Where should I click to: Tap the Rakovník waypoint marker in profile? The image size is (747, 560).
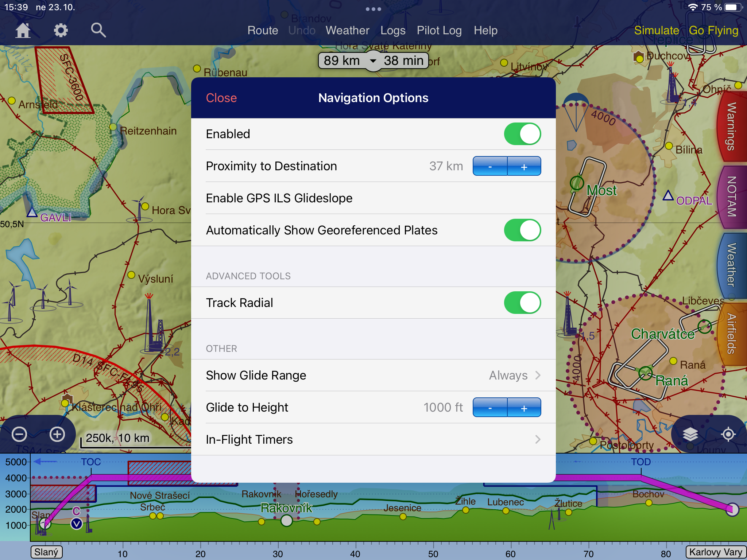click(287, 520)
